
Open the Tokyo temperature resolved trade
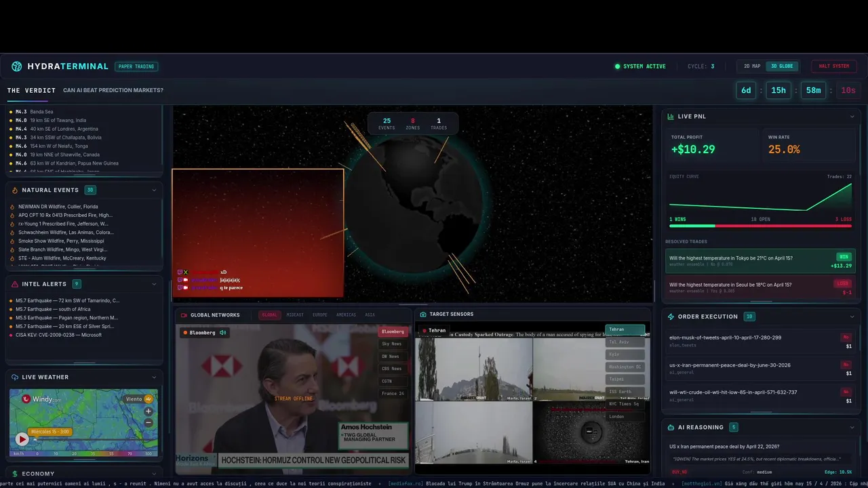(x=760, y=262)
